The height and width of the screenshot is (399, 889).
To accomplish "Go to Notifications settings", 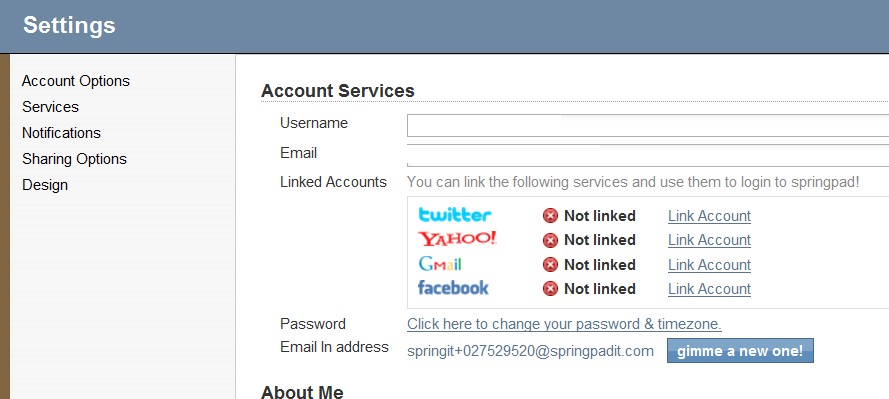I will (x=61, y=133).
